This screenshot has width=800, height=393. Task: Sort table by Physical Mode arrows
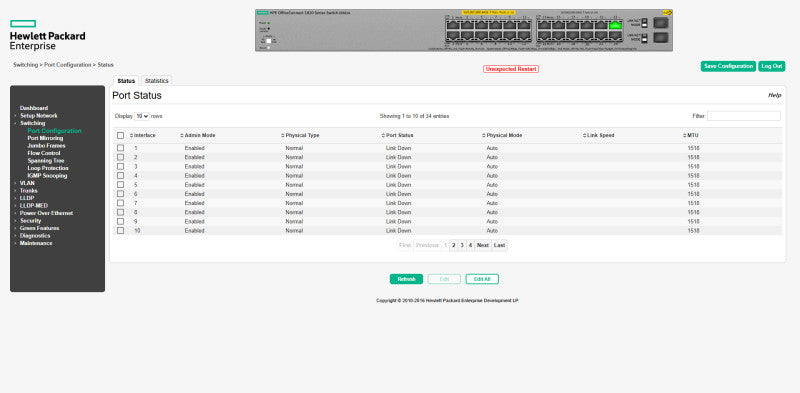(x=484, y=136)
